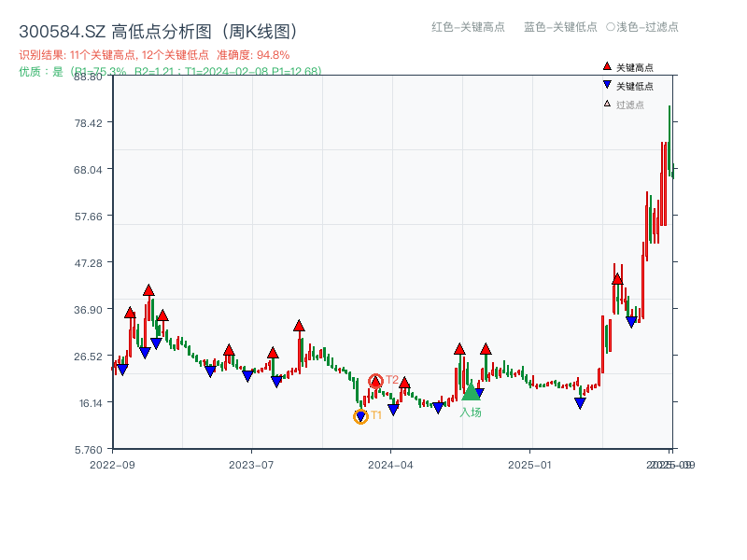Image resolution: width=747 pixels, height=560 pixels.
Task: Select the blue 关键低点 triangle icon in legend
Action: tap(607, 84)
